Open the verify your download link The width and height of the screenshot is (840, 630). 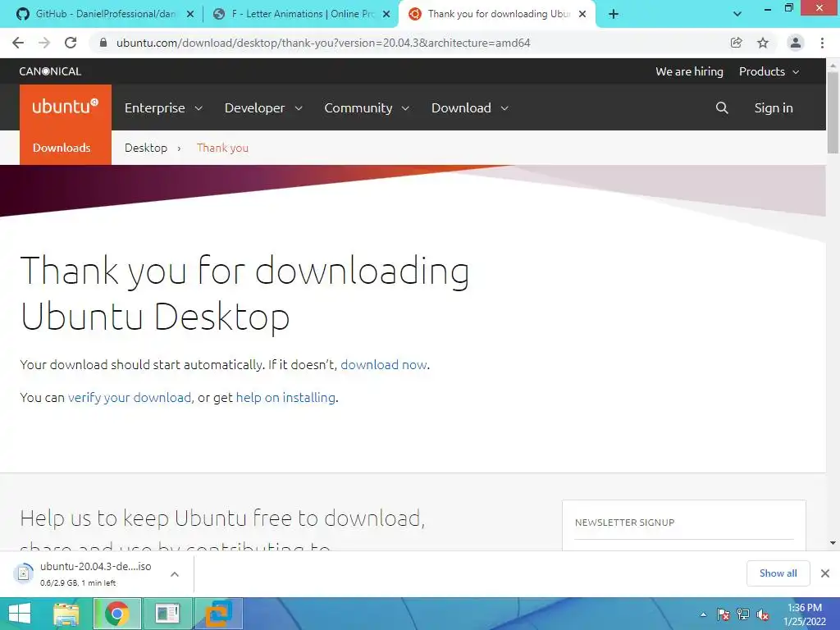tap(129, 398)
